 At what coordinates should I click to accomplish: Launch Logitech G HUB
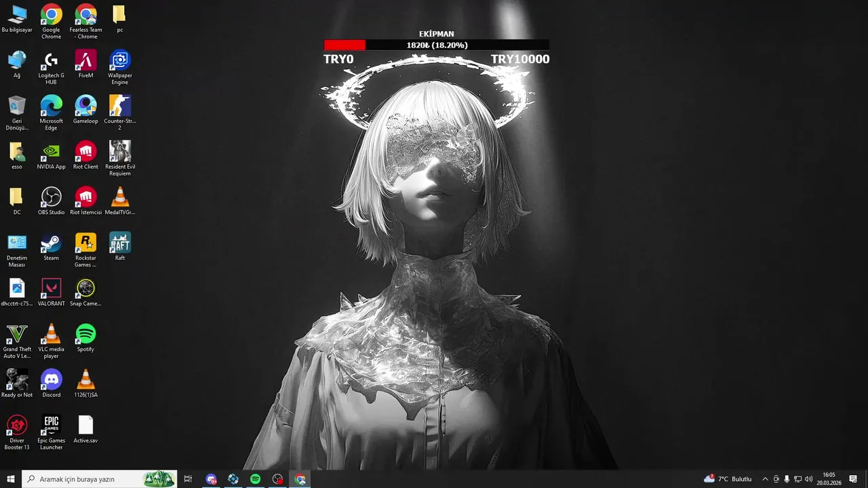(x=52, y=68)
